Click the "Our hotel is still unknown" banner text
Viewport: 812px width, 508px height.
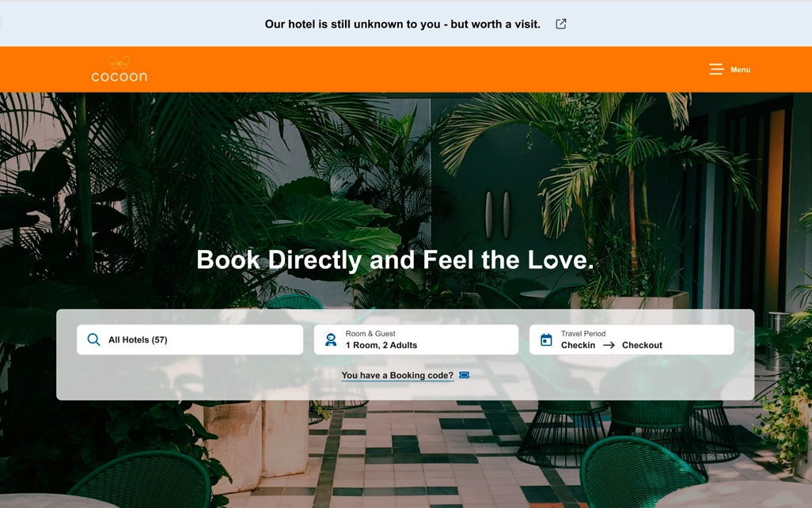pyautogui.click(x=402, y=24)
